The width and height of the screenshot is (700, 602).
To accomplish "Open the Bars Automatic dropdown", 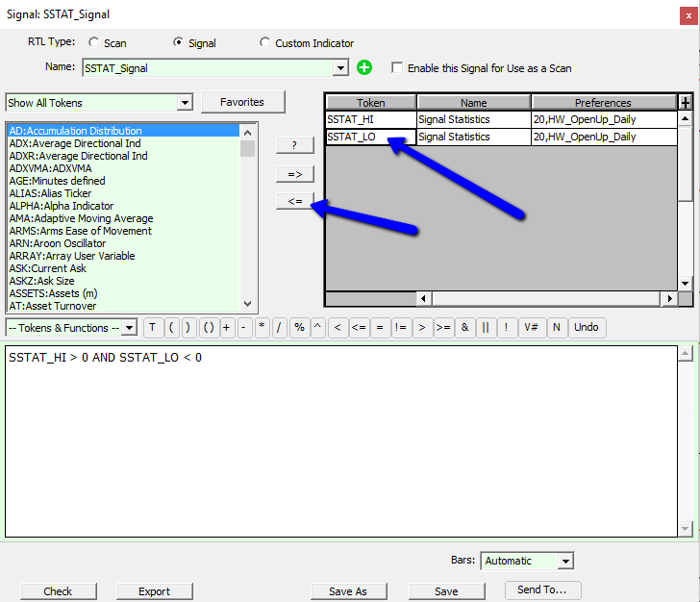I will [x=565, y=561].
